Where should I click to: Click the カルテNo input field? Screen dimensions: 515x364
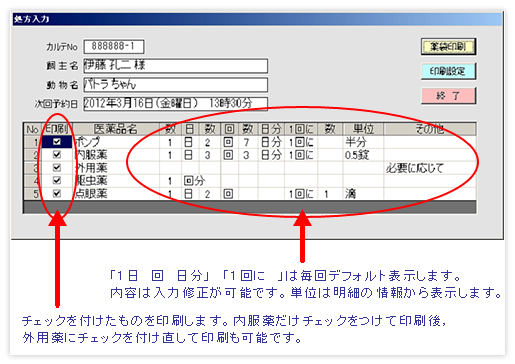pos(114,47)
